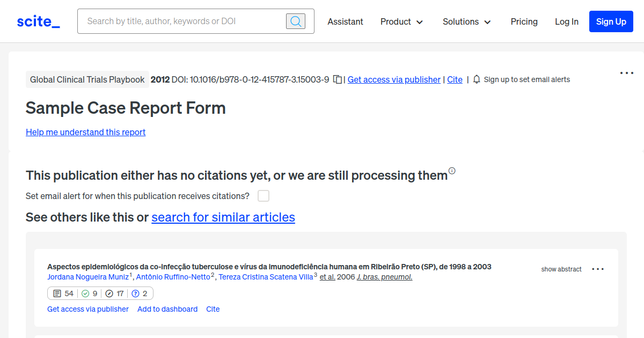Image resolution: width=644 pixels, height=338 pixels.
Task: Toggle 'show abstract' on the article card
Action: point(561,269)
